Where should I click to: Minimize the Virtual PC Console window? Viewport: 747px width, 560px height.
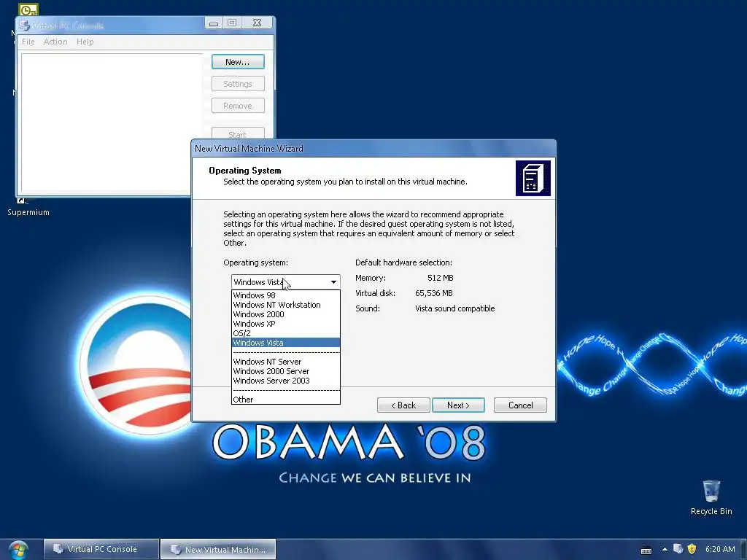point(214,23)
